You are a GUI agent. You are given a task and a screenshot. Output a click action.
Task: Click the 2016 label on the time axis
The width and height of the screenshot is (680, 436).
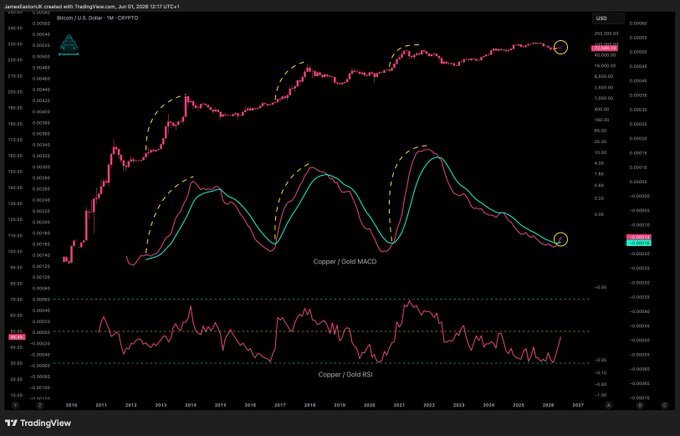coord(250,405)
